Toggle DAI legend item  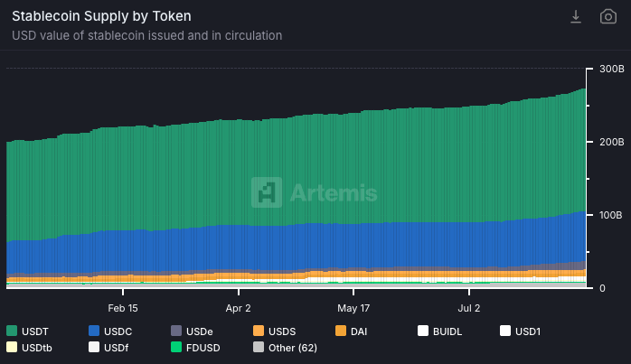pos(352,331)
